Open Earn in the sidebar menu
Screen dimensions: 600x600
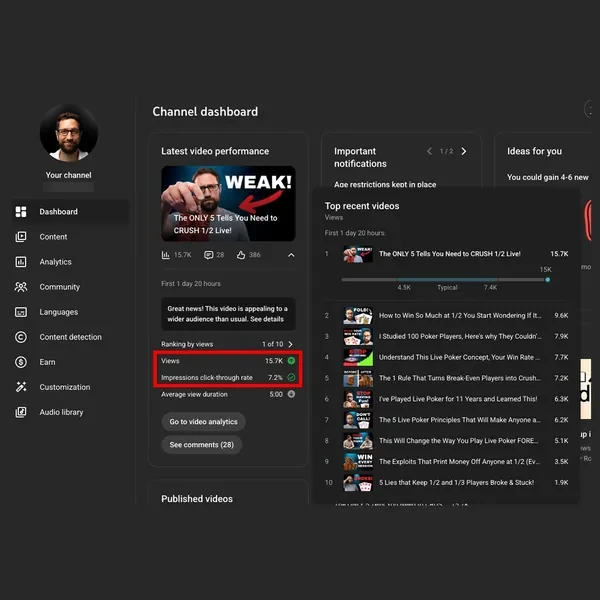click(70, 362)
